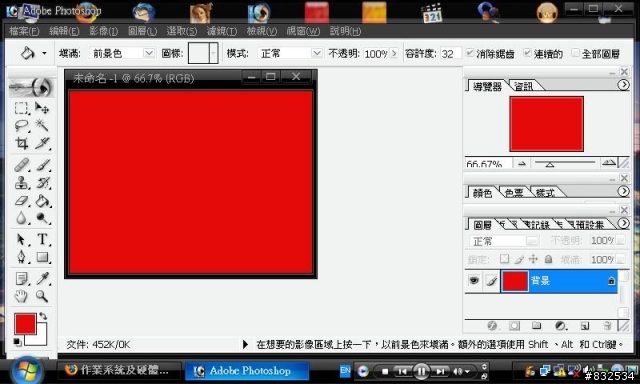Open Color panel flyout menu arrow
This screenshot has width=640, height=384.
coord(623,191)
